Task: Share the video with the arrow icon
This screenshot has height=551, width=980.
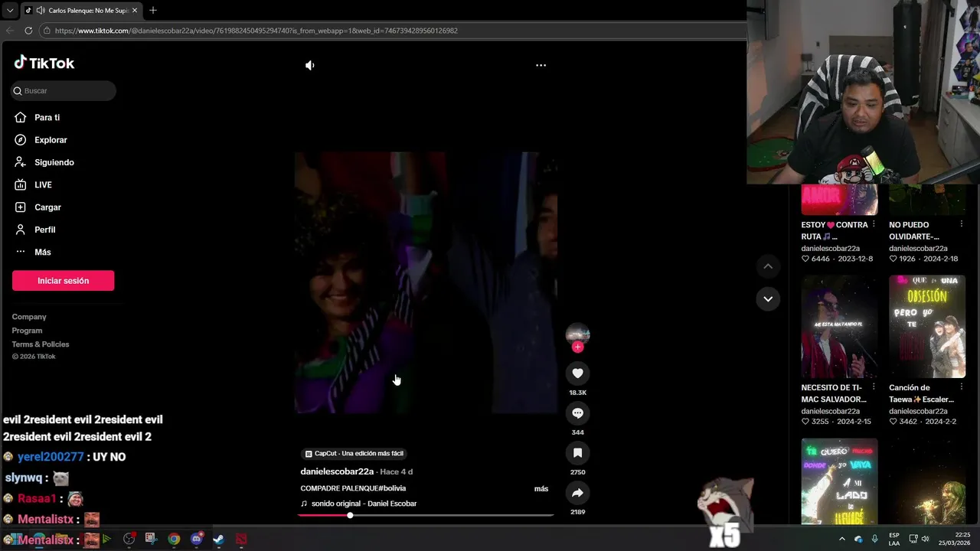Action: pyautogui.click(x=577, y=493)
